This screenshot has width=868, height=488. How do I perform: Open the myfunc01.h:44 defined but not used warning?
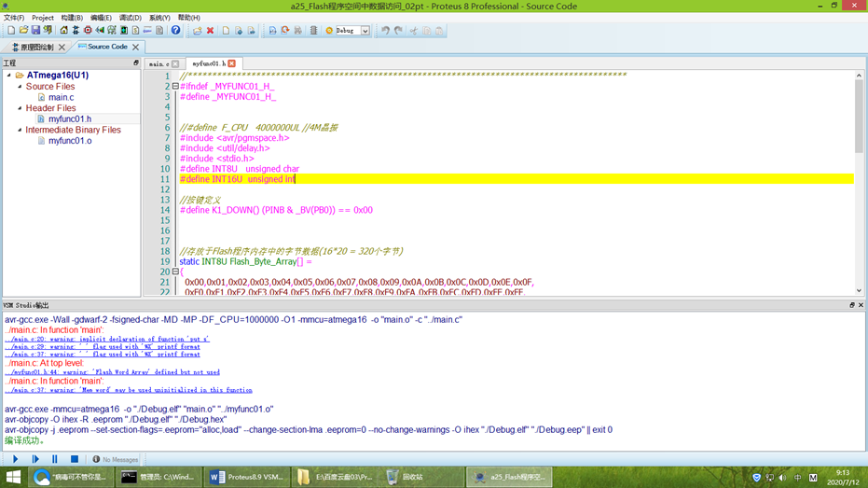pyautogui.click(x=113, y=372)
